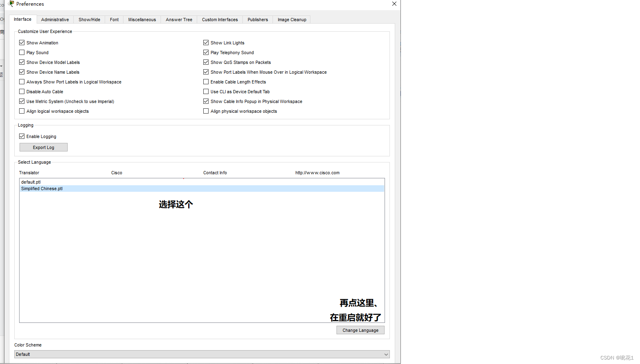Uncheck Play Telephony Sound
640x364 pixels.
click(x=206, y=53)
